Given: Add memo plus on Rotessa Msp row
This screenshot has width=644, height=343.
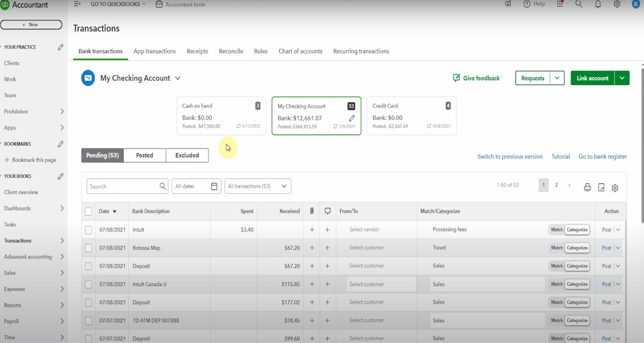Looking at the screenshot, I should pos(327,248).
